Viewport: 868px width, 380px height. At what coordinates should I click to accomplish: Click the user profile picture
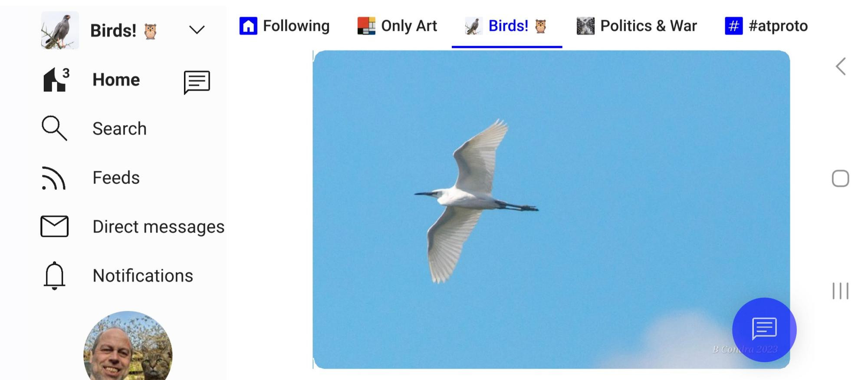[x=128, y=346]
